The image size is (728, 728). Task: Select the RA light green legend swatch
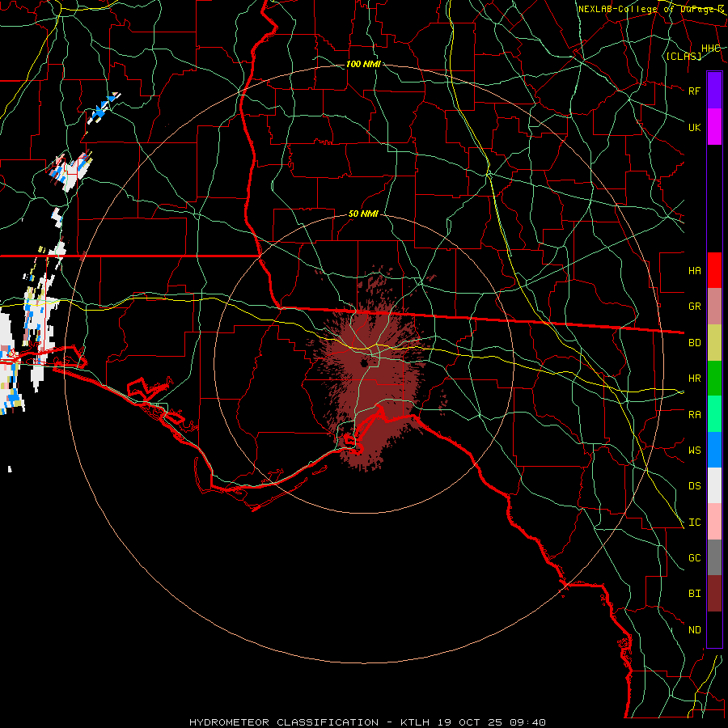point(714,414)
